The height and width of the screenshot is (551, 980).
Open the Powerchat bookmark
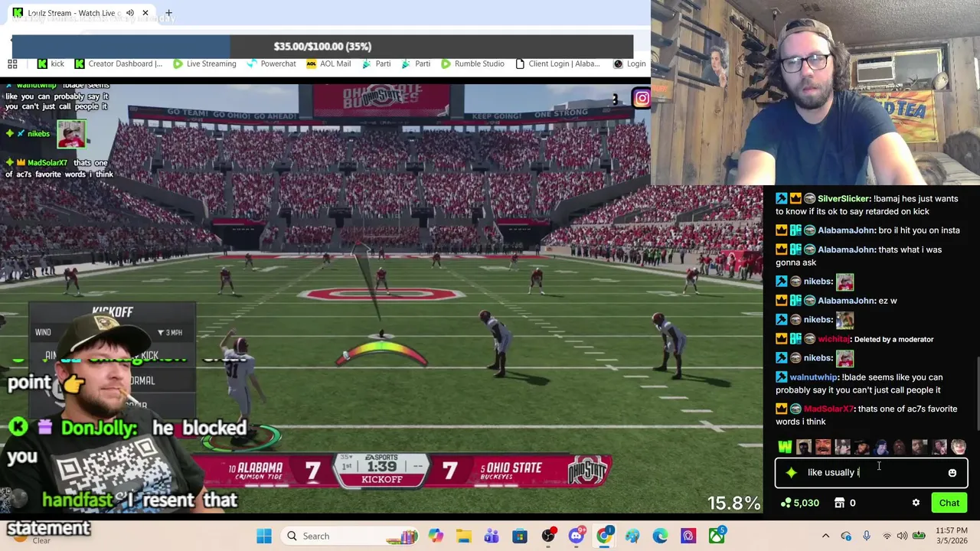[x=271, y=64]
